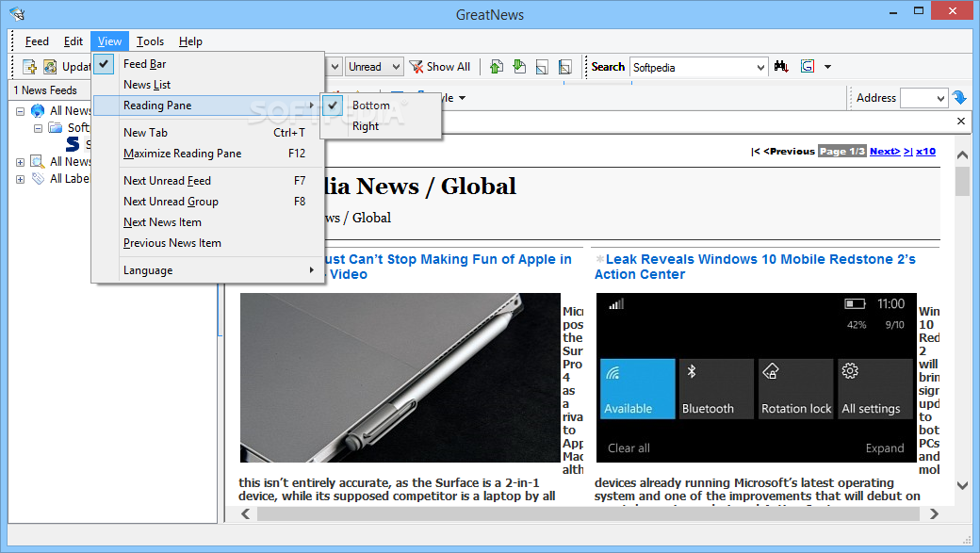This screenshot has height=553, width=980.
Task: Click the vertical scrollbar up arrow
Action: pyautogui.click(x=962, y=155)
